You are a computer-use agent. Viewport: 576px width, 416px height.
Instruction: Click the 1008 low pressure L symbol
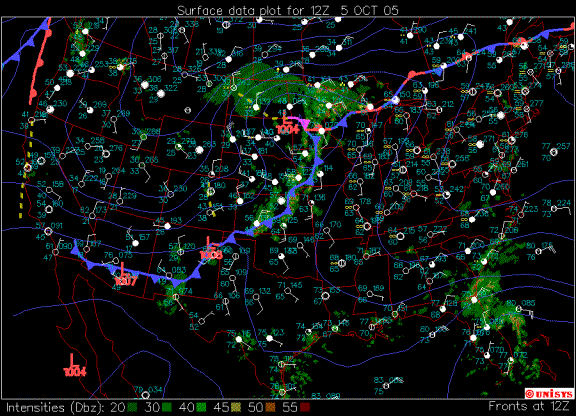point(209,243)
